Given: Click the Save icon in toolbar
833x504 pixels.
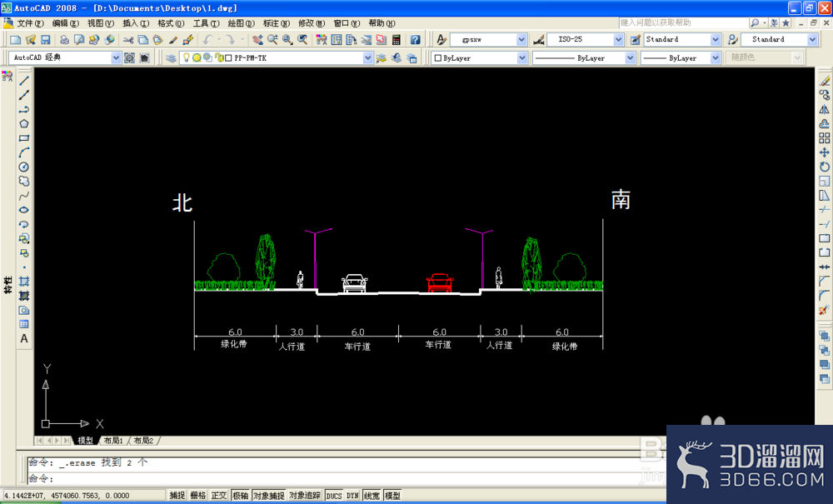Looking at the screenshot, I should [x=46, y=40].
